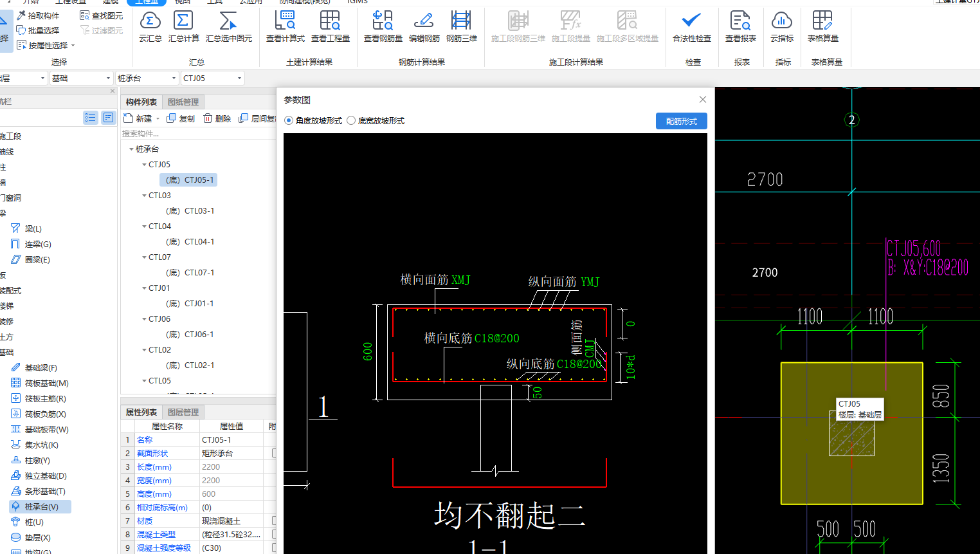980x554 pixels.
Task: Click 复制 copy component button
Action: point(181,118)
